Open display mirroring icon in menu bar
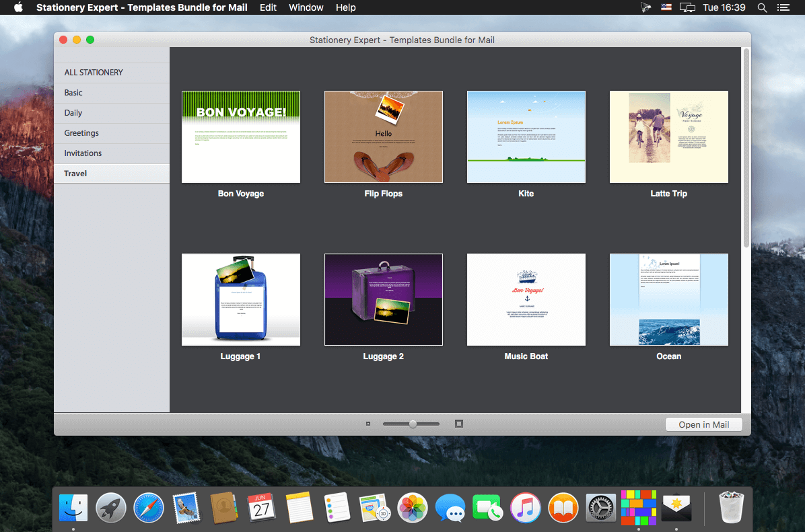 pos(687,7)
